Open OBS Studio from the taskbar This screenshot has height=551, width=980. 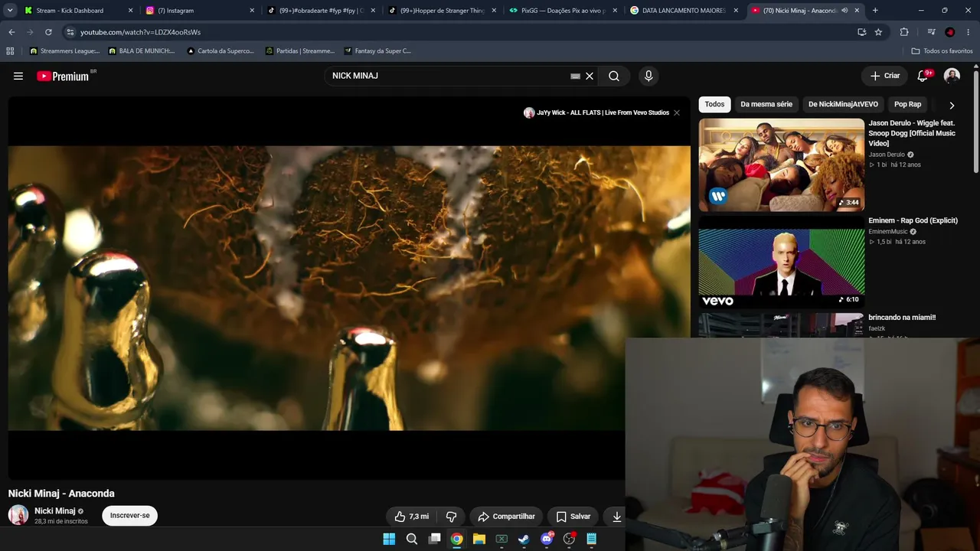tap(569, 539)
